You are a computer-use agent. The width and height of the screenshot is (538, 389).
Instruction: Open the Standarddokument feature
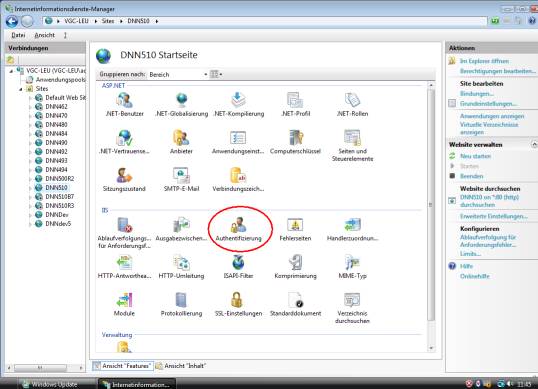tap(295, 304)
